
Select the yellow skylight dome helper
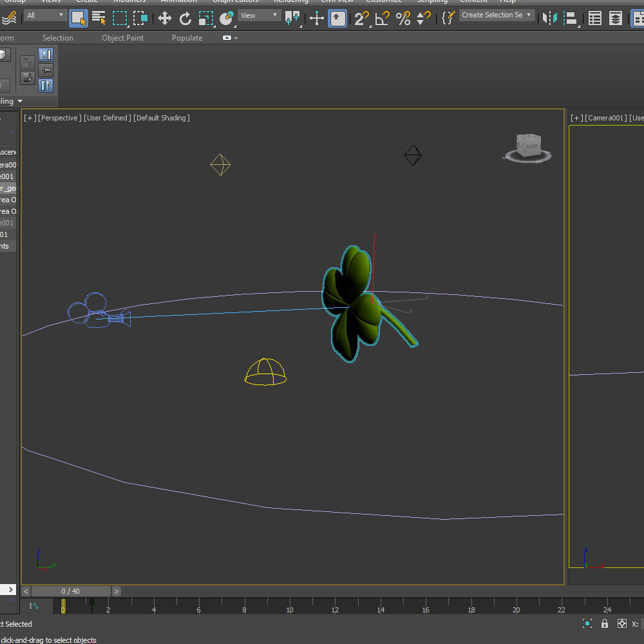[x=265, y=372]
